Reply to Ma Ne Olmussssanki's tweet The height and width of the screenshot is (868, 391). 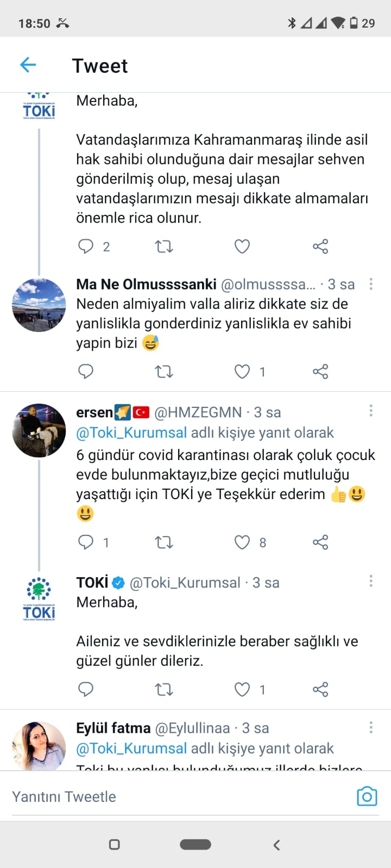tap(86, 372)
